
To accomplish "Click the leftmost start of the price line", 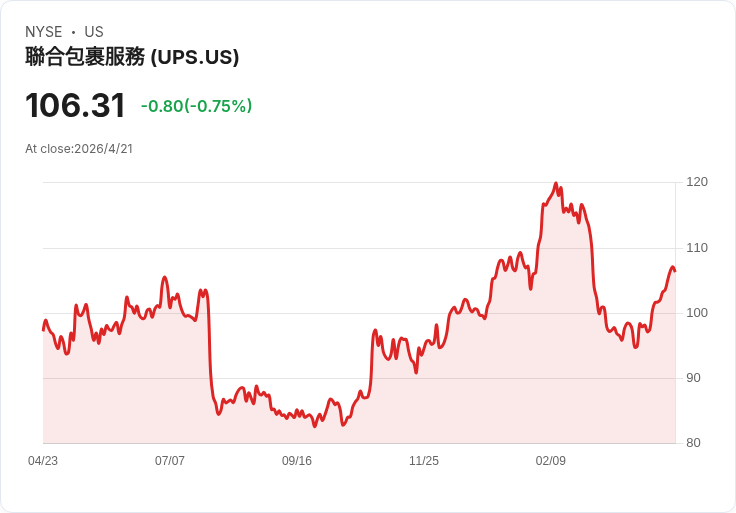I will (x=43, y=329).
